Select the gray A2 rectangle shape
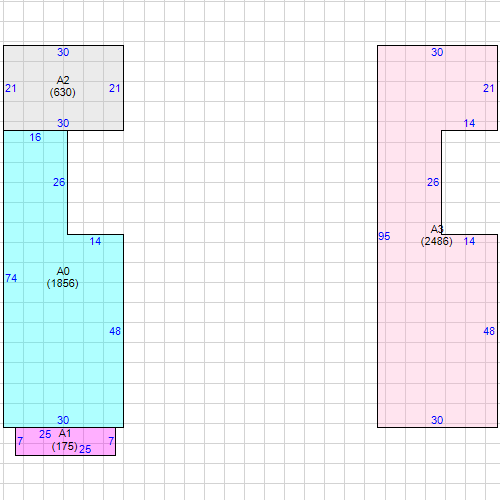Image resolution: width=500 pixels, height=500 pixels. click(63, 88)
